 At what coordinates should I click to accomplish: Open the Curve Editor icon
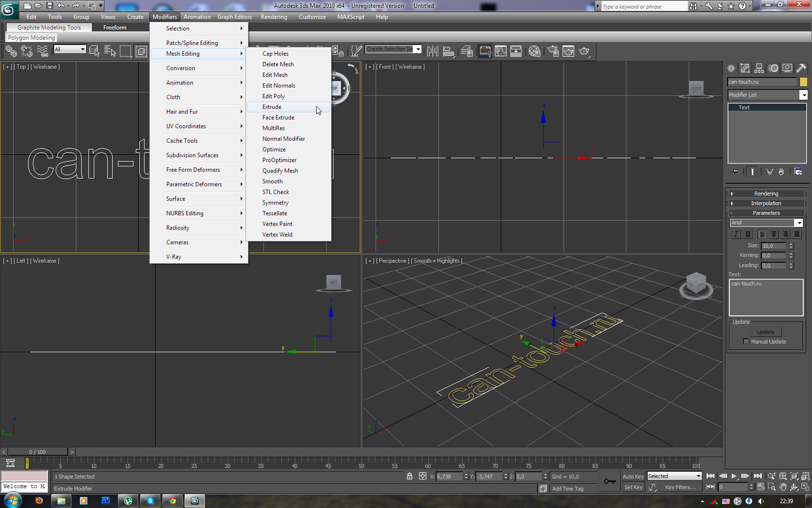pyautogui.click(x=501, y=51)
